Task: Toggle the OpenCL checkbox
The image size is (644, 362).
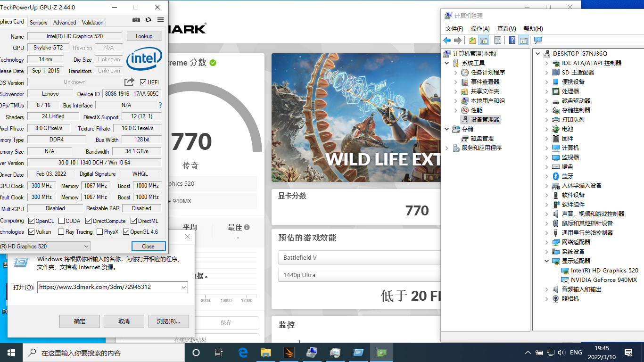Action: tap(31, 221)
